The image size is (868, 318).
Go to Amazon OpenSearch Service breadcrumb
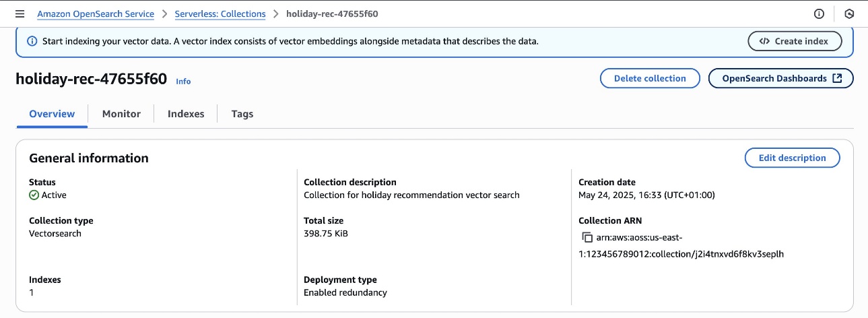96,13
